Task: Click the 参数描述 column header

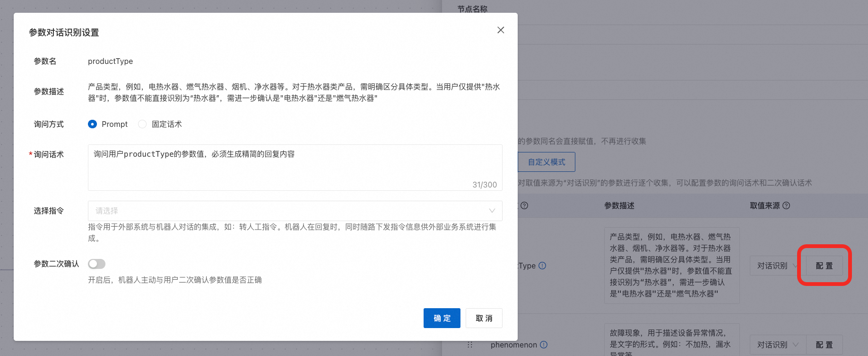Action: point(619,205)
